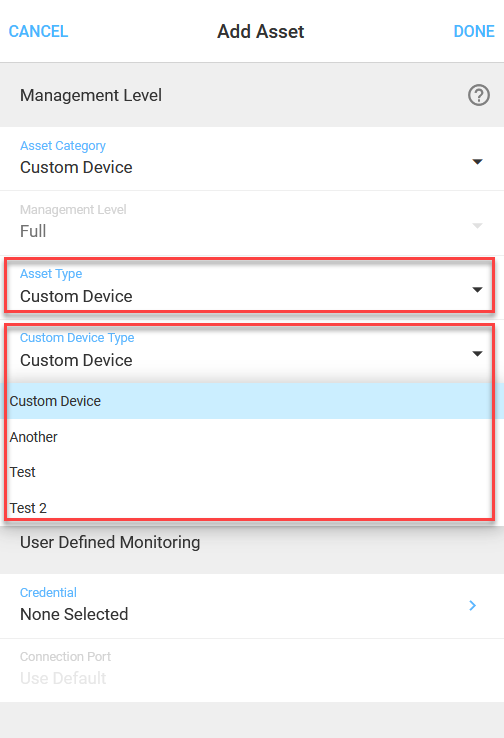The image size is (504, 738).
Task: Click the Asset Category Custom Device field
Action: [252, 159]
